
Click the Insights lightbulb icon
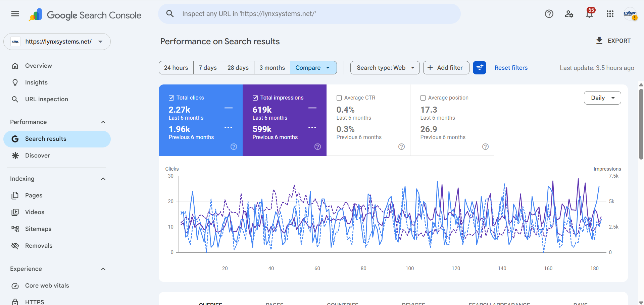point(15,82)
